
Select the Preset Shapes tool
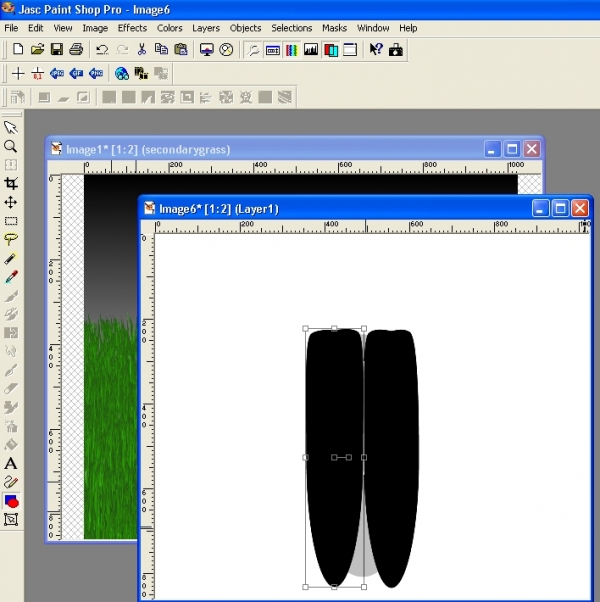point(11,501)
